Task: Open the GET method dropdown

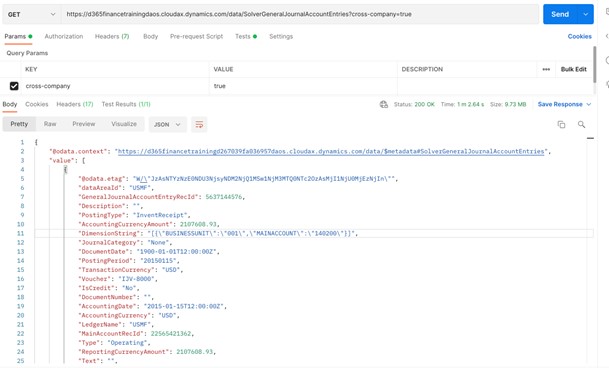Action: [x=31, y=14]
